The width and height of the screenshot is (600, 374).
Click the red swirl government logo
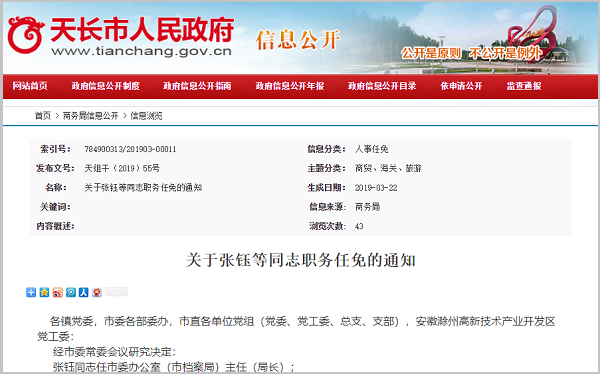click(x=25, y=34)
